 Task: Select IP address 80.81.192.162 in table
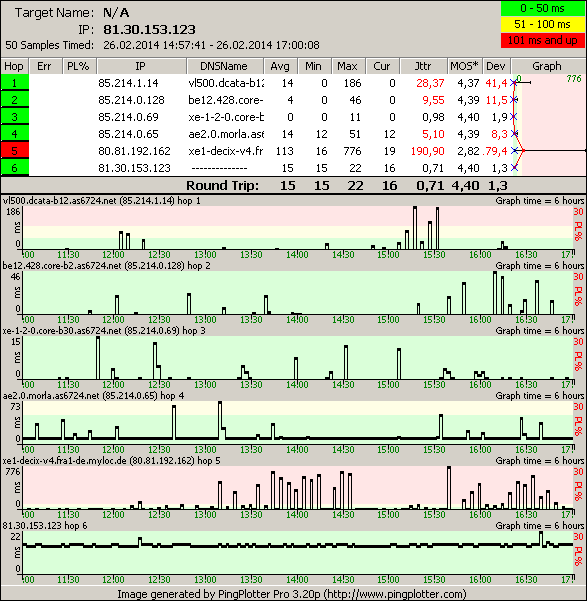[134, 151]
